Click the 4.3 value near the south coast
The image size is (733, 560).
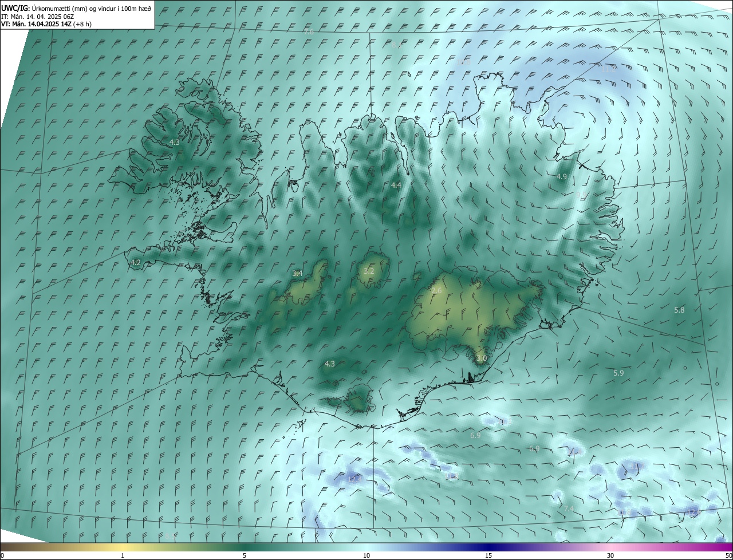pyautogui.click(x=329, y=364)
